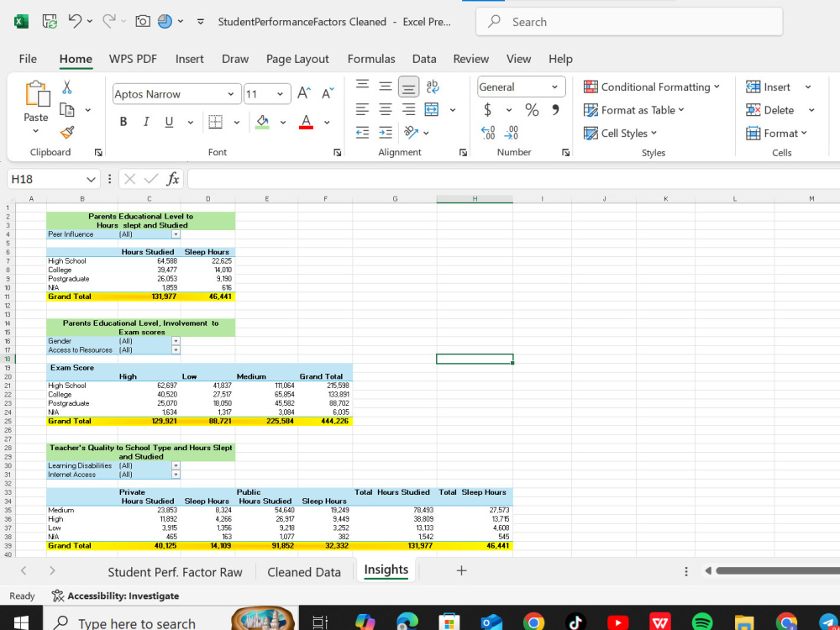Open the File menu
The height and width of the screenshot is (630, 840).
(x=28, y=59)
